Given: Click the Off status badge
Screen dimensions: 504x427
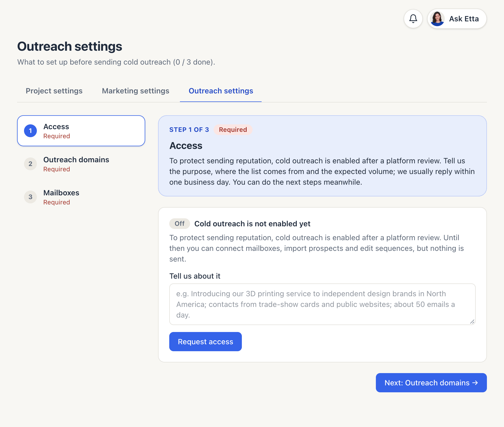Looking at the screenshot, I should pos(180,224).
